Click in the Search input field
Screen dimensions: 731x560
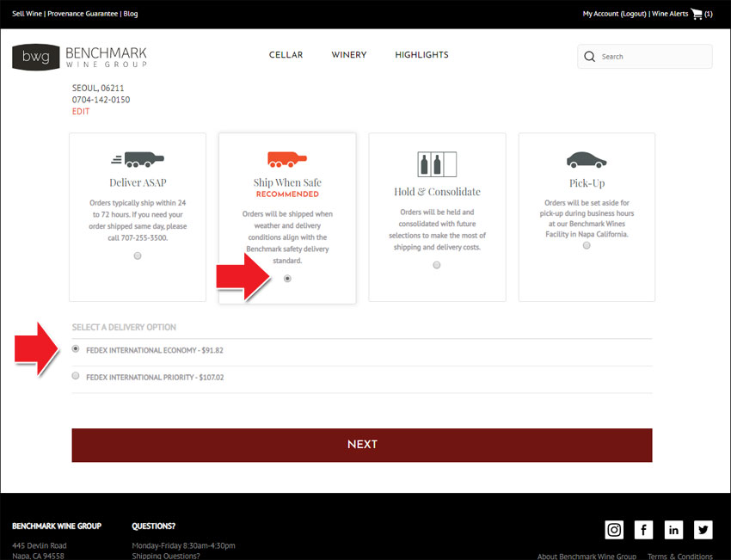pos(645,57)
